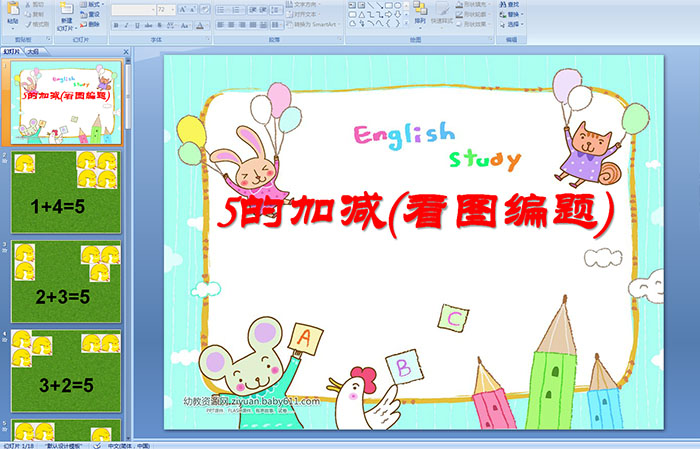Click the spell check icon in status bar
The width and height of the screenshot is (700, 449).
[96, 444]
